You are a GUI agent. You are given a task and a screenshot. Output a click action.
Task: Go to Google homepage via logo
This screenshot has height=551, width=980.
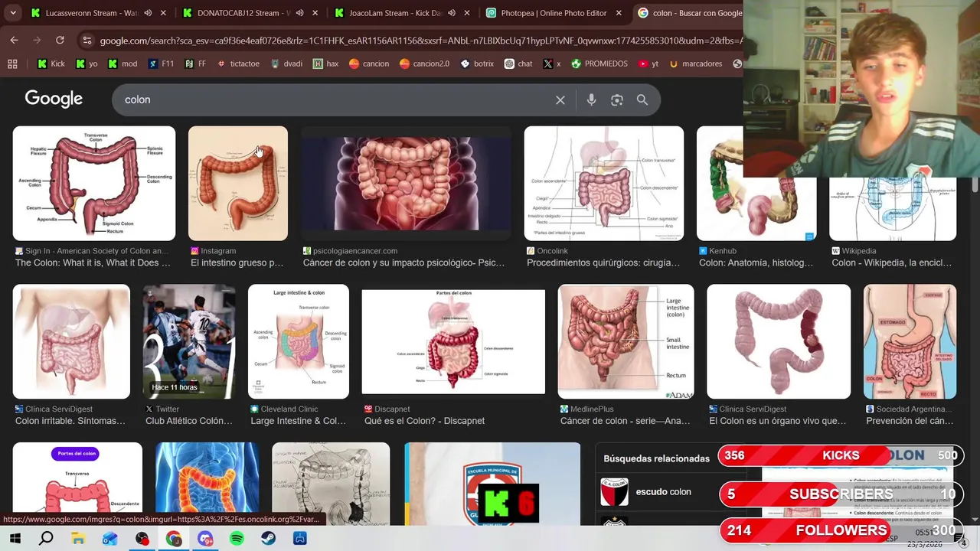pyautogui.click(x=54, y=99)
